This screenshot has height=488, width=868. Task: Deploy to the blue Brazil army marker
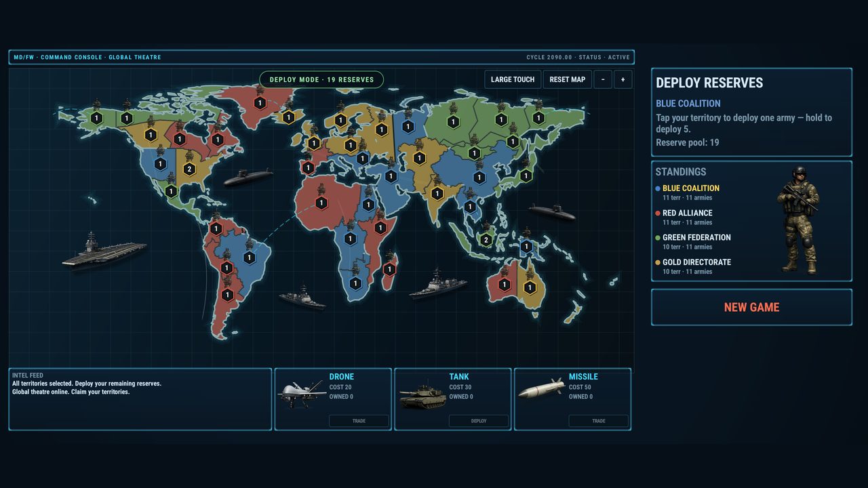pyautogui.click(x=250, y=258)
